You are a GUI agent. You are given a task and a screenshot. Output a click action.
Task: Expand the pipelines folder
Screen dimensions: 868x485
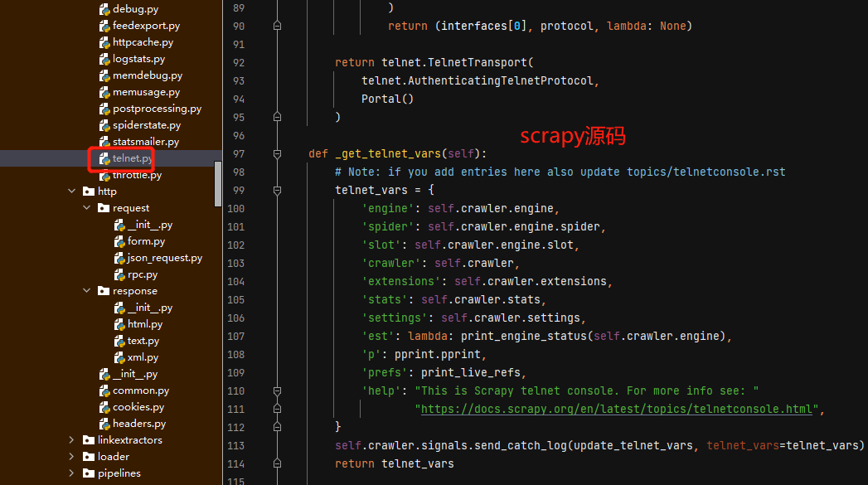click(71, 473)
